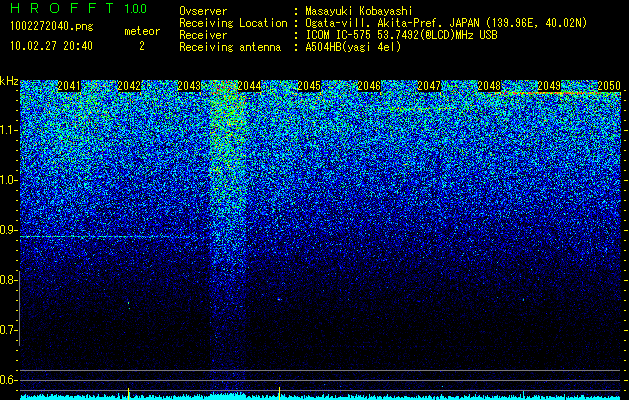Screen dimensions: 629x400
Task: Select the file name 1002272040.png
Action: pos(52,27)
